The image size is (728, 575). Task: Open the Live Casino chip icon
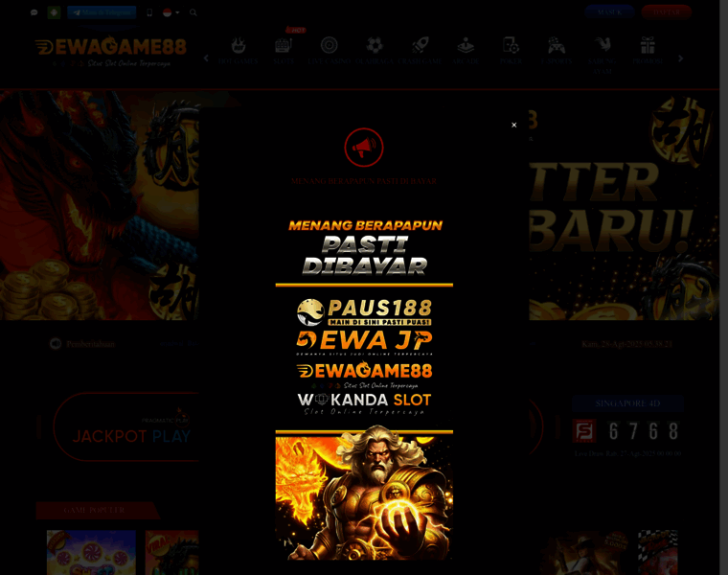pos(329,45)
